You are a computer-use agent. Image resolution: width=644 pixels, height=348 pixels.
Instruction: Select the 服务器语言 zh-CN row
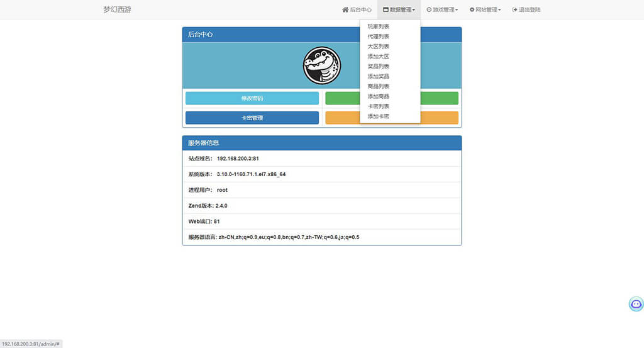click(x=322, y=237)
